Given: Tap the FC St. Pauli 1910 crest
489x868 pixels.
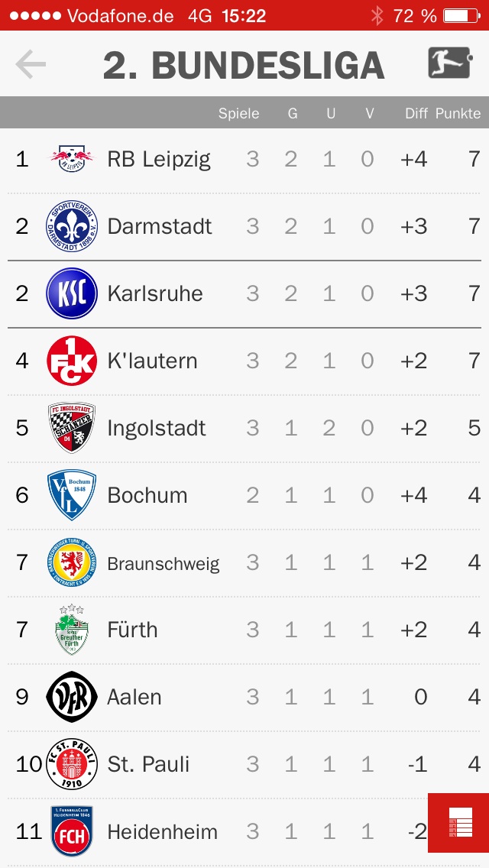Looking at the screenshot, I should (72, 765).
